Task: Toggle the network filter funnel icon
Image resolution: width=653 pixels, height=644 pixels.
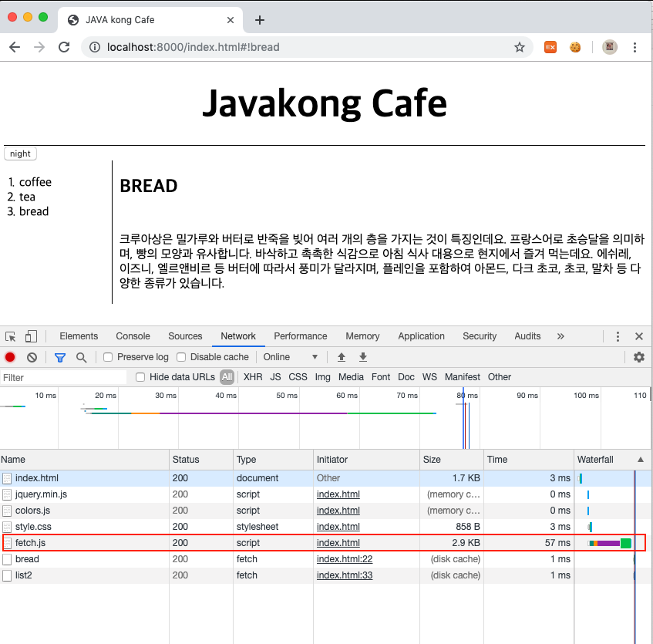Action: tap(60, 357)
